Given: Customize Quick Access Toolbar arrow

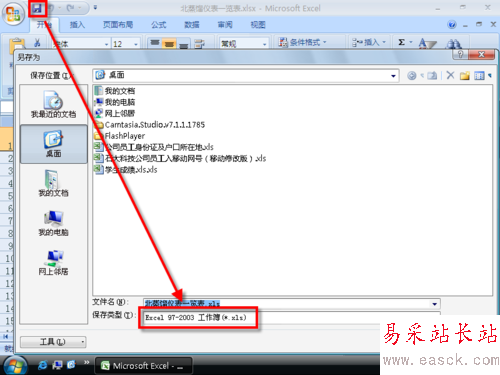Looking at the screenshot, I should click(x=95, y=8).
